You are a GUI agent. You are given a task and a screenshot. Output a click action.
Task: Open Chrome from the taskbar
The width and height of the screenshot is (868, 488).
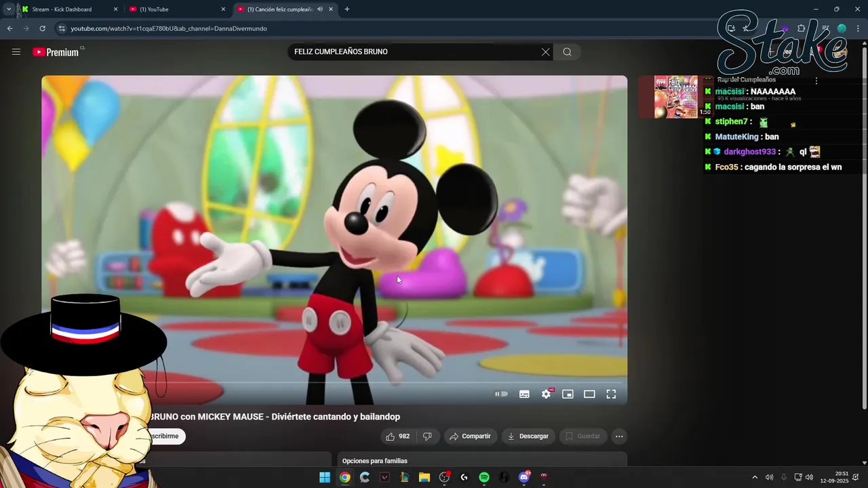pos(345,477)
